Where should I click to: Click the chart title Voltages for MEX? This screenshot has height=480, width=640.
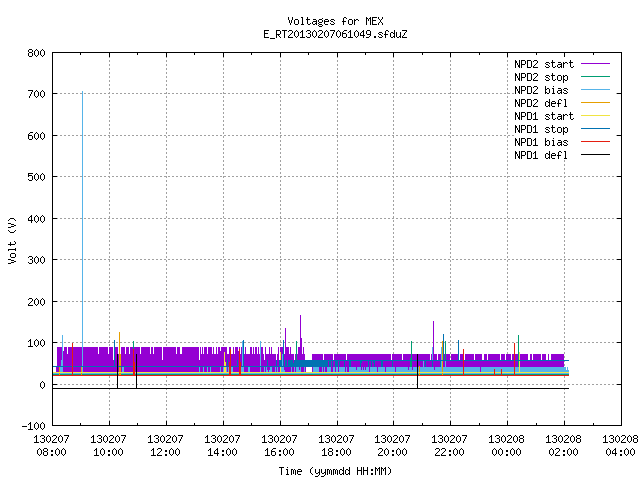coord(336,21)
